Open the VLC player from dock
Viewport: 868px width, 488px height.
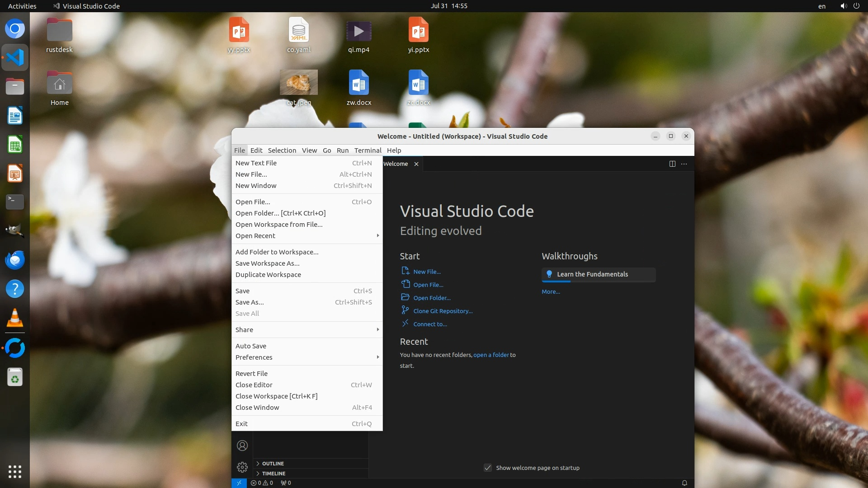point(15,318)
